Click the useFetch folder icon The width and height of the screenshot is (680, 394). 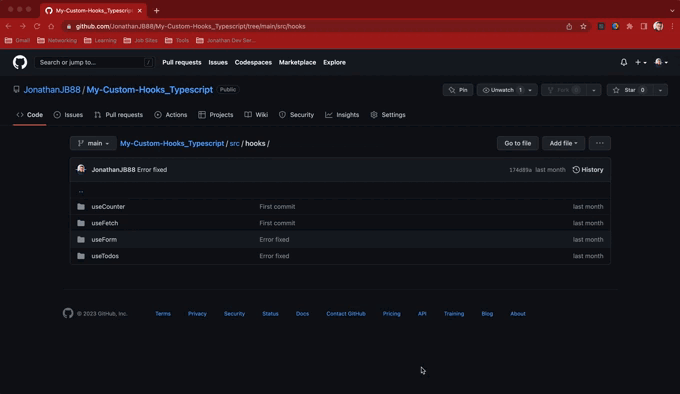81,223
